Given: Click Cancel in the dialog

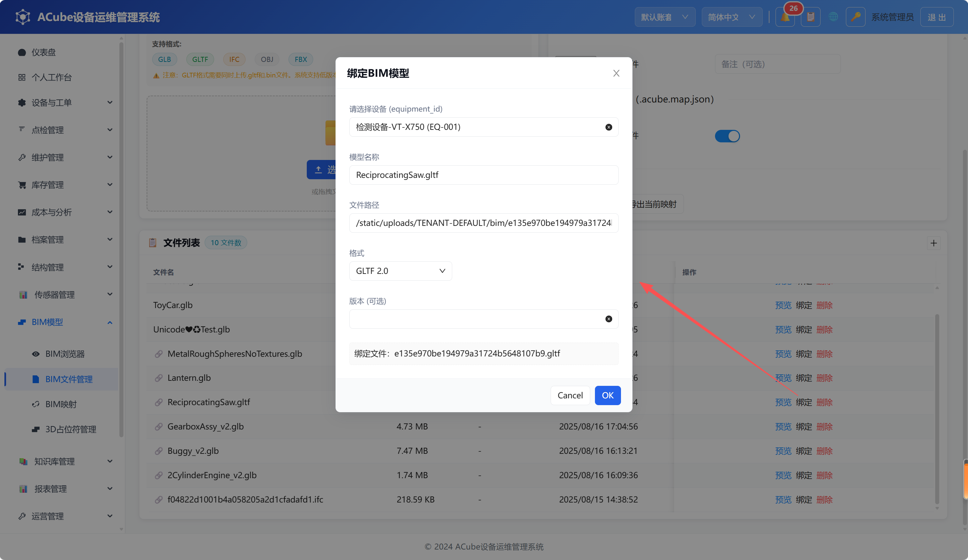Looking at the screenshot, I should [x=570, y=395].
